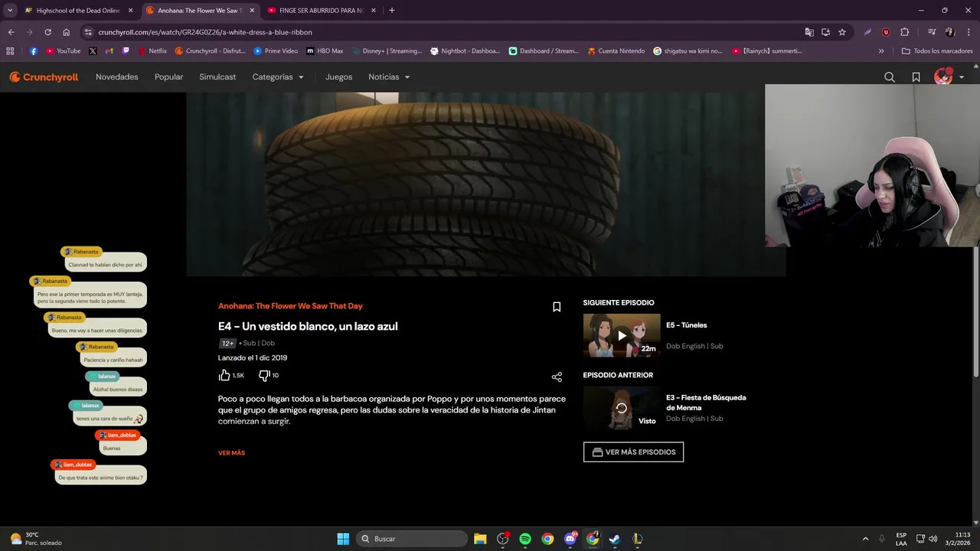Viewport: 980px width, 551px height.
Task: Open File Explorer from taskbar
Action: coord(480,539)
